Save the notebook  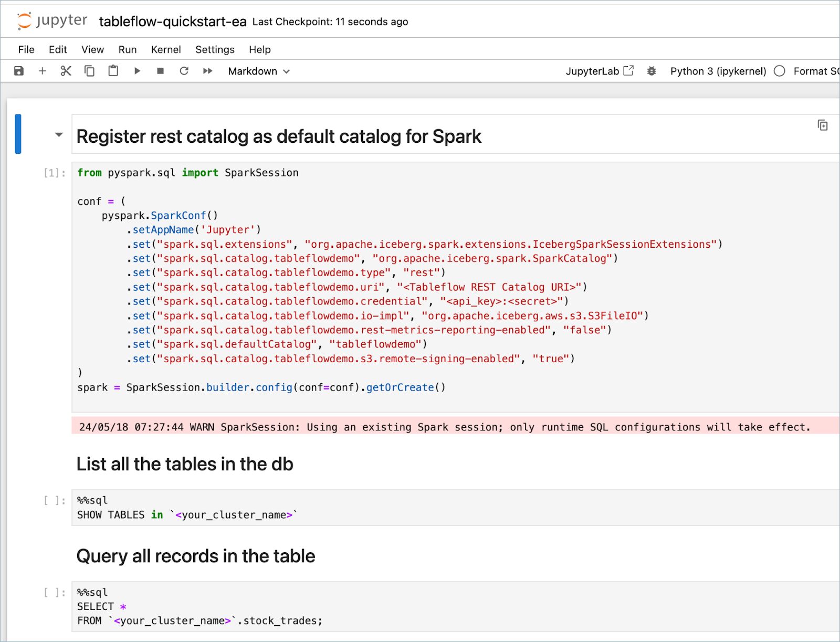(x=18, y=71)
